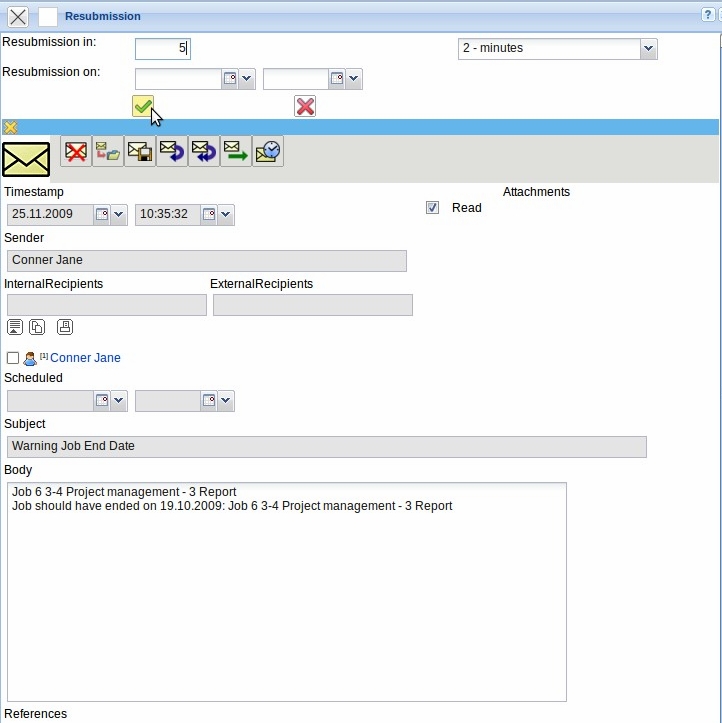Cancel resubmission with red X icon
The image size is (722, 723).
coord(305,107)
